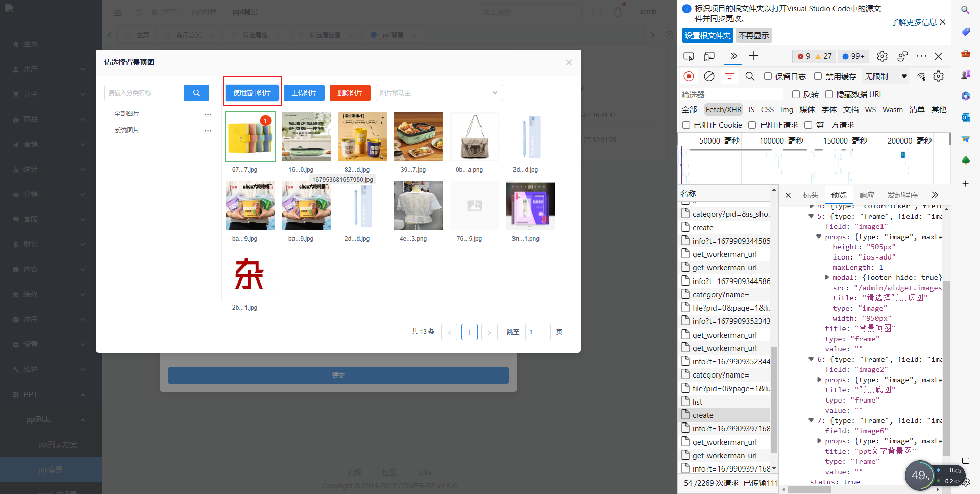Add a sidebar app with plus icon

[965, 183]
